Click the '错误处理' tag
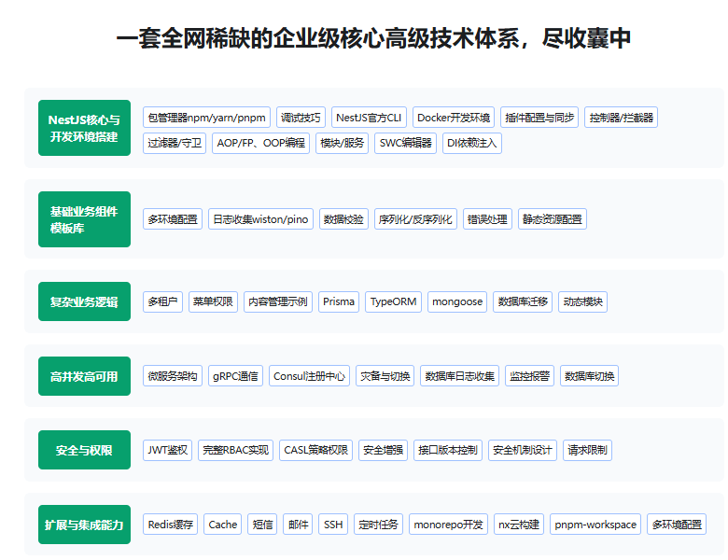This screenshot has height=560, width=728. [487, 219]
